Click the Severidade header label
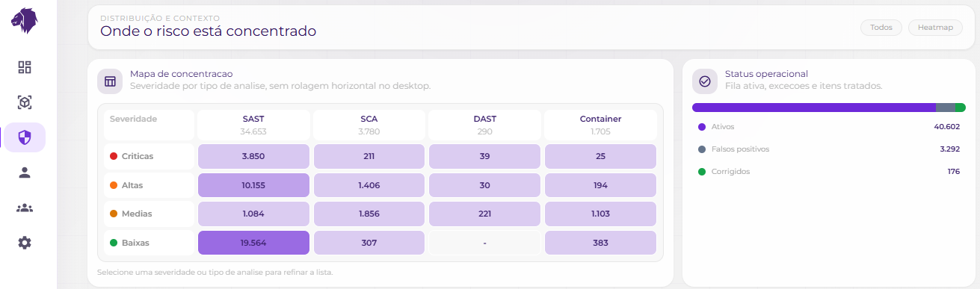Screen dimensions: 980x289 pyautogui.click(x=133, y=119)
